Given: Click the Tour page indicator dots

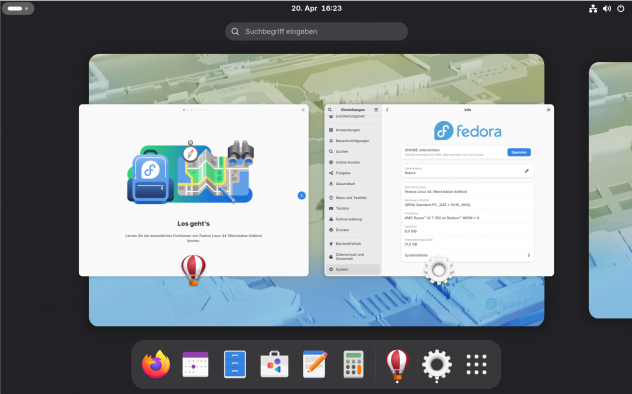Looking at the screenshot, I should [x=194, y=110].
